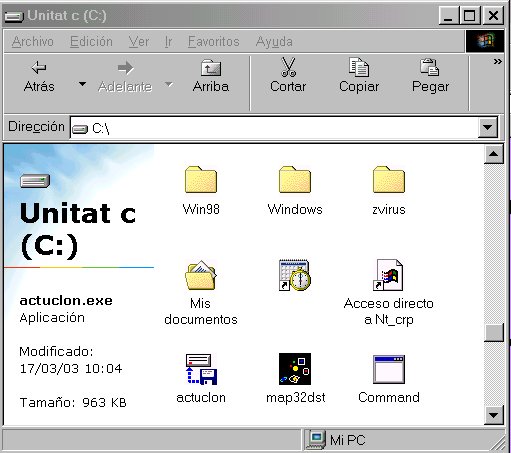Open the Archivo menu
This screenshot has height=453, width=511.
[33, 42]
